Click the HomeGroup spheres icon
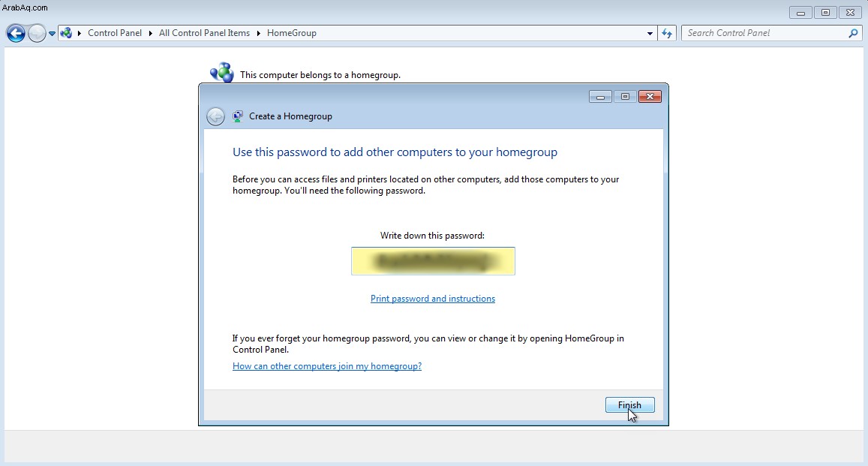Image resolution: width=868 pixels, height=466 pixels. point(222,73)
